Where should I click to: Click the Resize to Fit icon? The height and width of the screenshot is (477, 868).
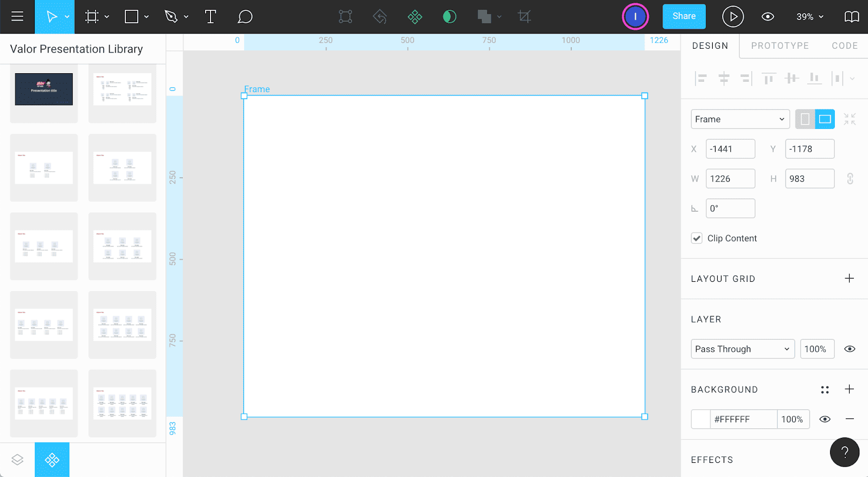(x=850, y=119)
